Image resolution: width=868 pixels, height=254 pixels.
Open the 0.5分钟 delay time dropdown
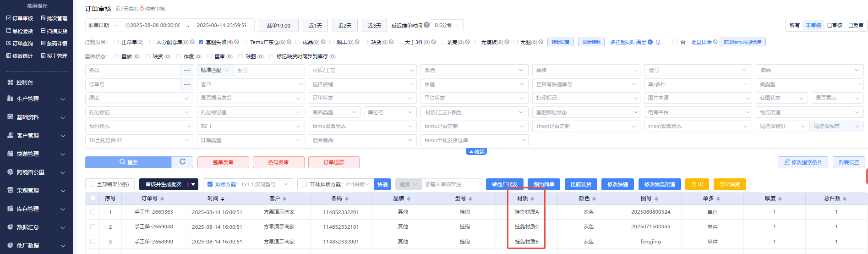(447, 25)
